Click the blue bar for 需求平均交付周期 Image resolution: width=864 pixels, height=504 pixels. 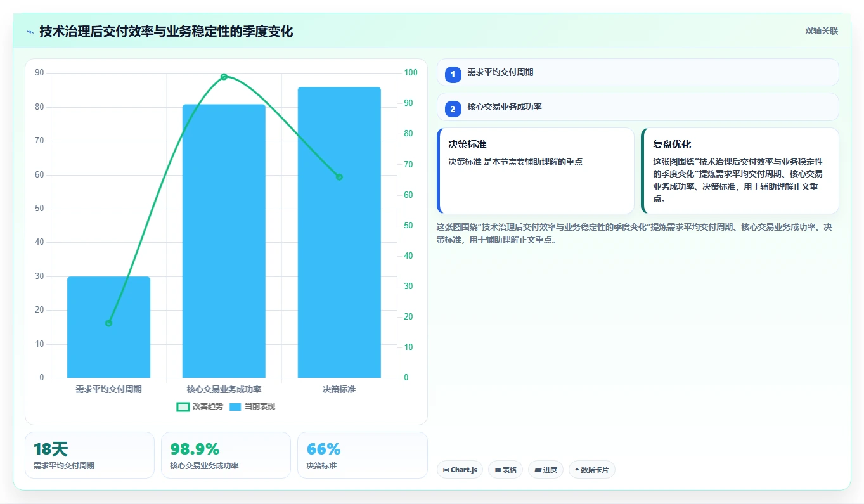(108, 327)
